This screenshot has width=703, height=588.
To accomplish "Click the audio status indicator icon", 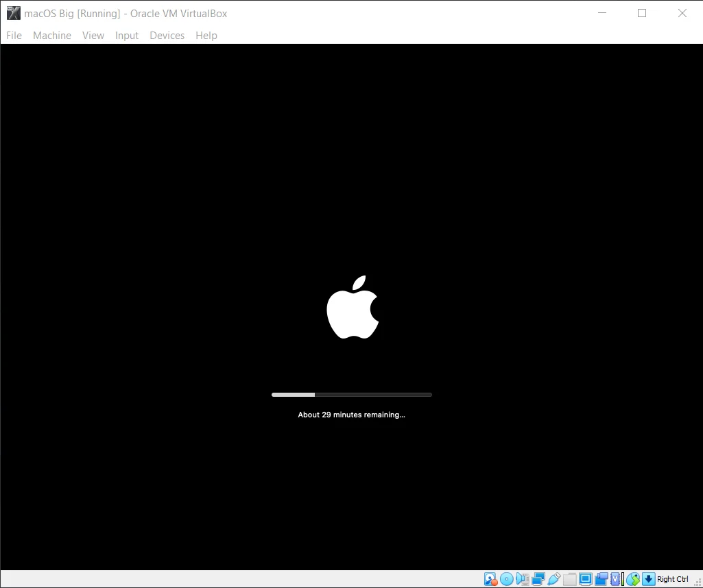I will point(523,579).
